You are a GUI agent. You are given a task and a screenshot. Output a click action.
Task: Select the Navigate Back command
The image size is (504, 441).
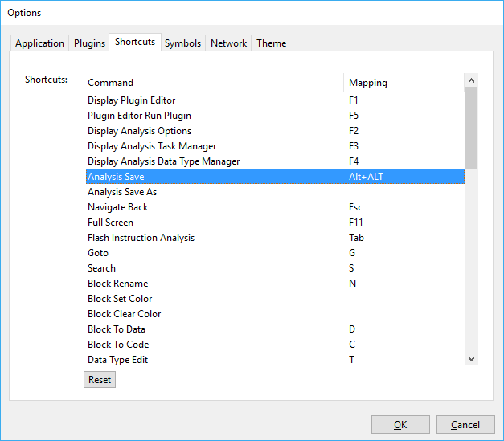pos(117,207)
